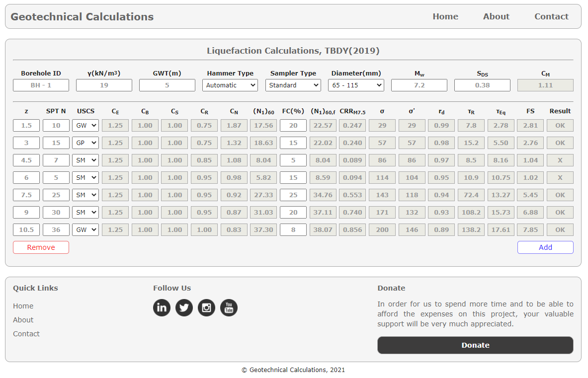
Task: Click the GWT(m) input box
Action: click(167, 85)
